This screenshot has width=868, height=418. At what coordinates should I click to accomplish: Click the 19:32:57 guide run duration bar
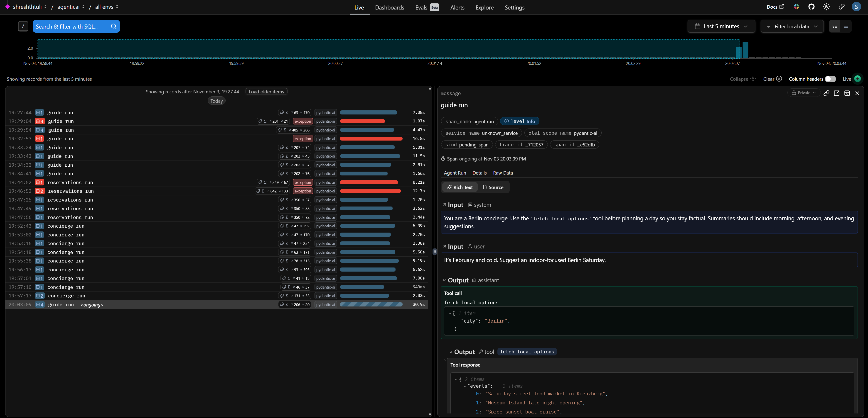371,139
